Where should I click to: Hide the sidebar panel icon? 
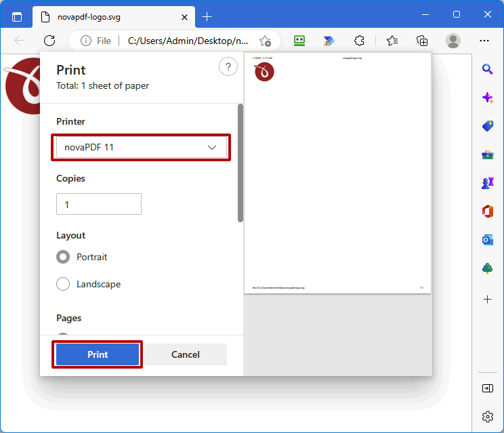(488, 388)
